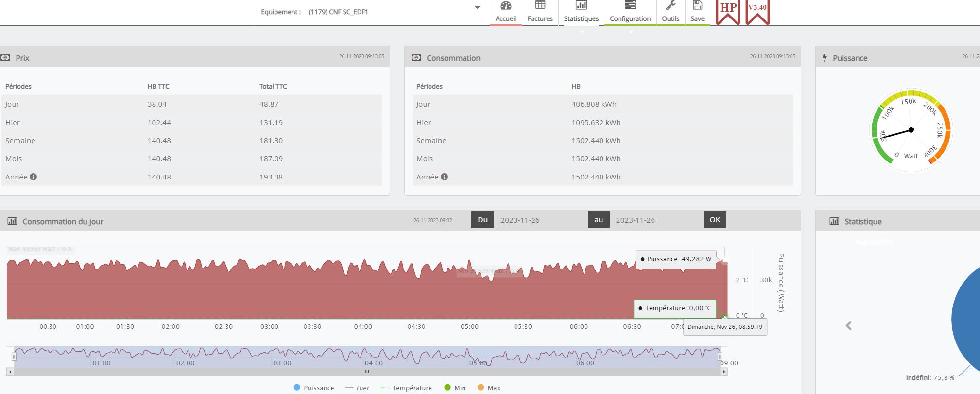Viewport: 980px width, 394px height.
Task: Click the red HP bookmark badge
Action: click(x=728, y=11)
